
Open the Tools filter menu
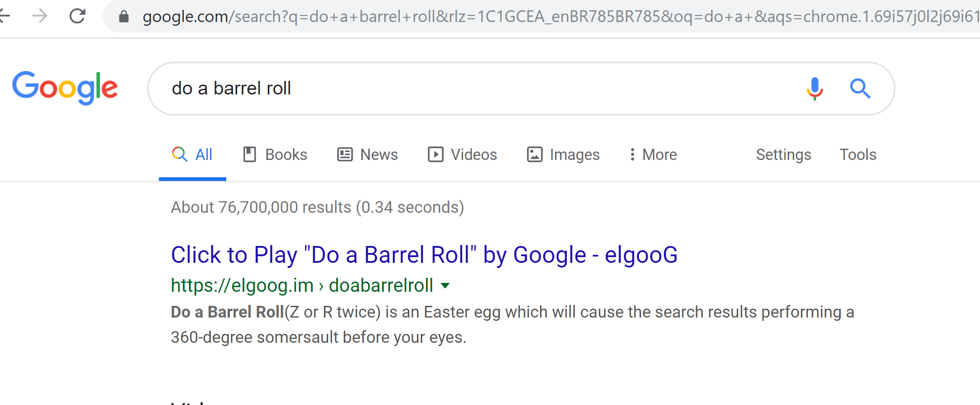tap(857, 154)
